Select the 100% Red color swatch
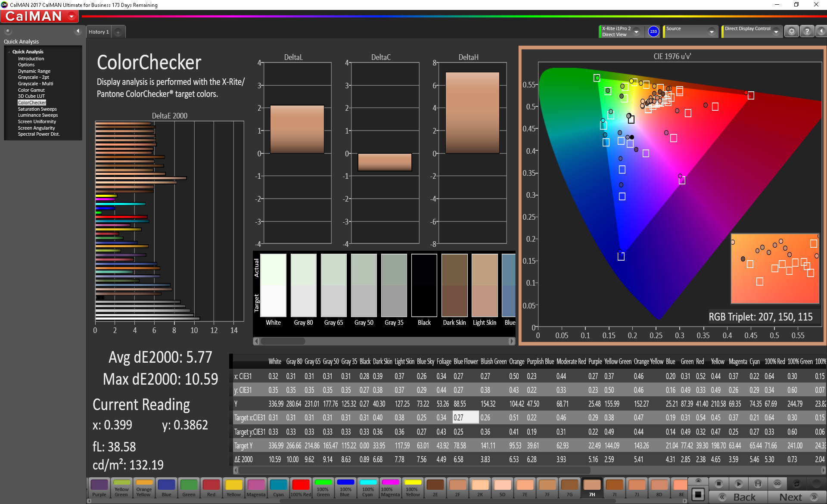827x504 pixels. click(x=301, y=488)
